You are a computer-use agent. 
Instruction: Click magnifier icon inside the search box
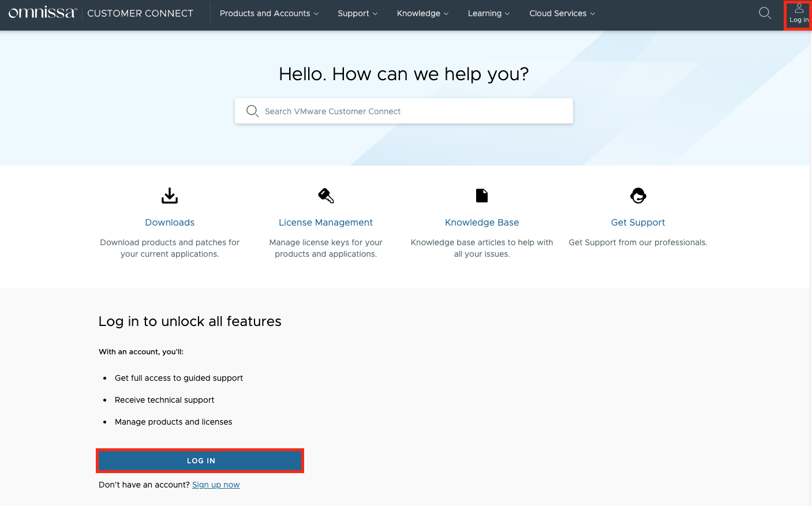pos(252,111)
